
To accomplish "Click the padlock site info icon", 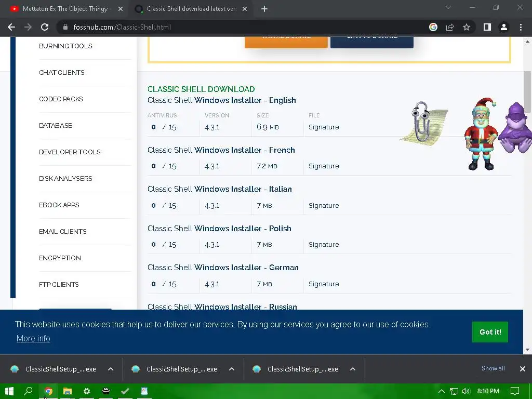I will [65, 27].
